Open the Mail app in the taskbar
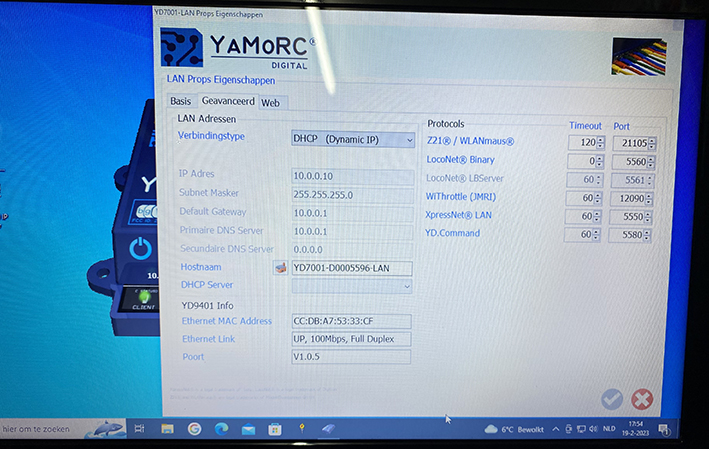This screenshot has width=709, height=449. [248, 430]
